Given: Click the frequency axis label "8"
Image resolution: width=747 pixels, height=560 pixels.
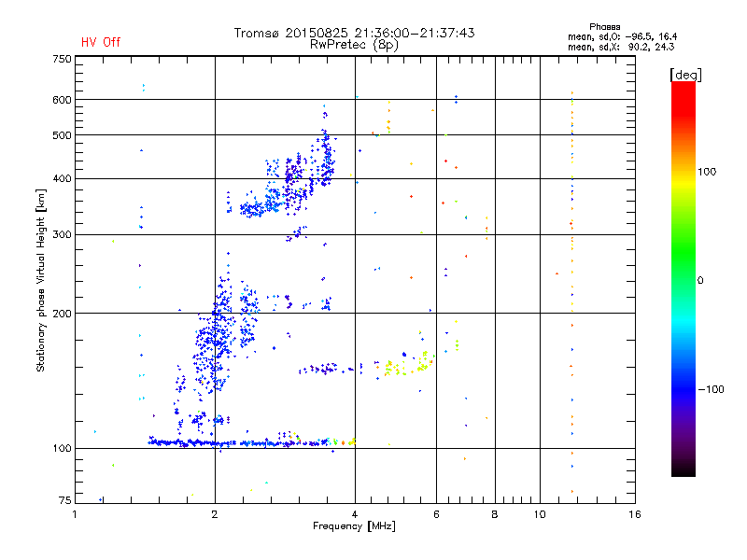Looking at the screenshot, I should 495,514.
